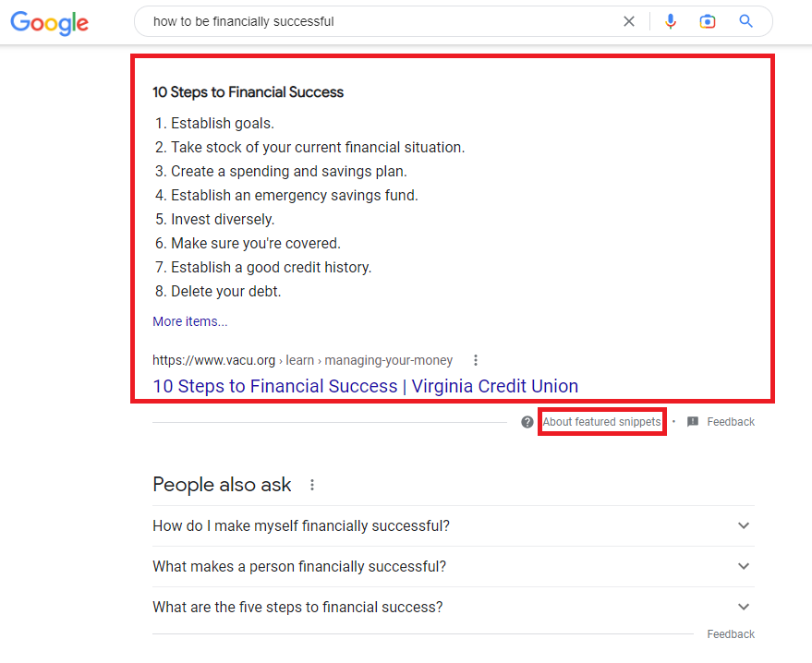Click inside the search input field
This screenshot has width=812, height=663.
point(370,21)
